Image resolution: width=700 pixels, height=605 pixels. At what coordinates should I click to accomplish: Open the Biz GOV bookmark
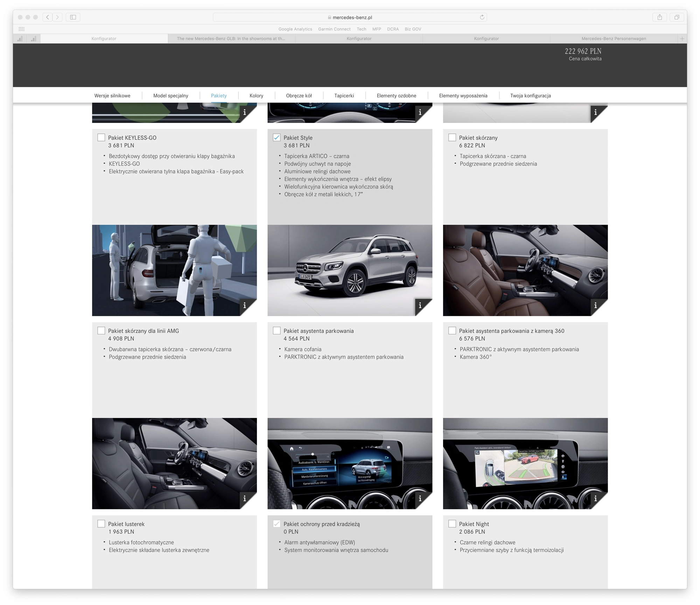413,29
